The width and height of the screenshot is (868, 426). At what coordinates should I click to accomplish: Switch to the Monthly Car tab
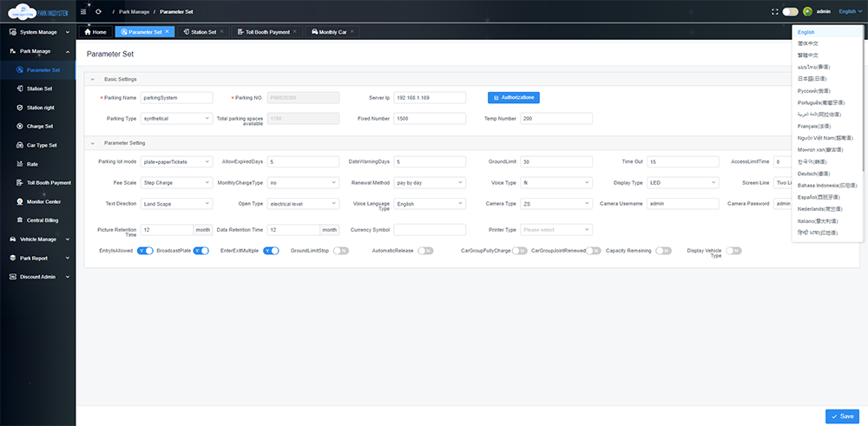pos(333,31)
